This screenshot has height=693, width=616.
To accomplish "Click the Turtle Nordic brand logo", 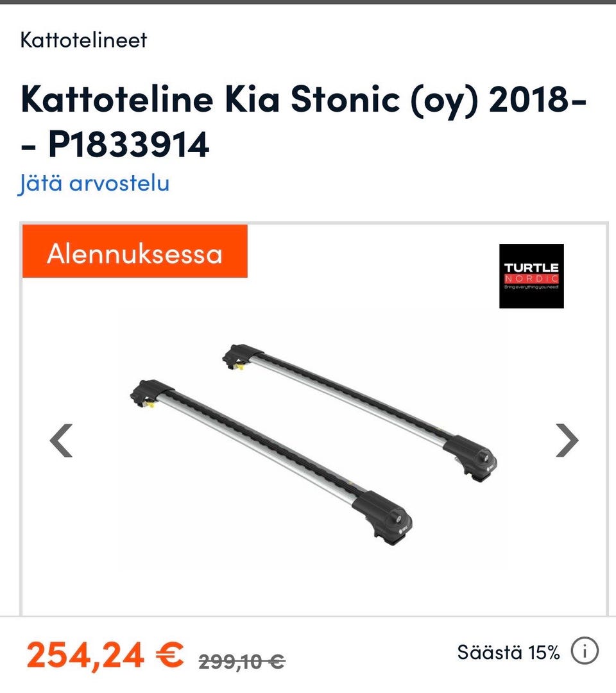I will (531, 276).
